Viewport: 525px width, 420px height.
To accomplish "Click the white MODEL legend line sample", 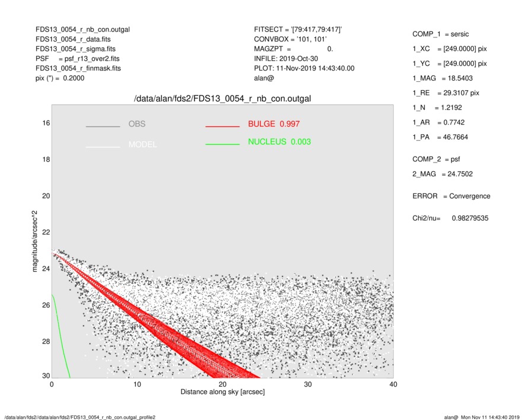I will 103,147.
